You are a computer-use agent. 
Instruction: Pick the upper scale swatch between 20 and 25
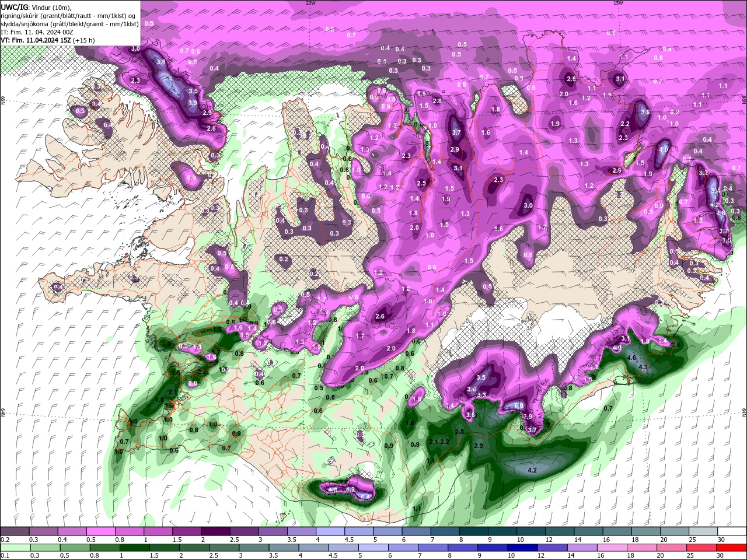[x=675, y=531]
